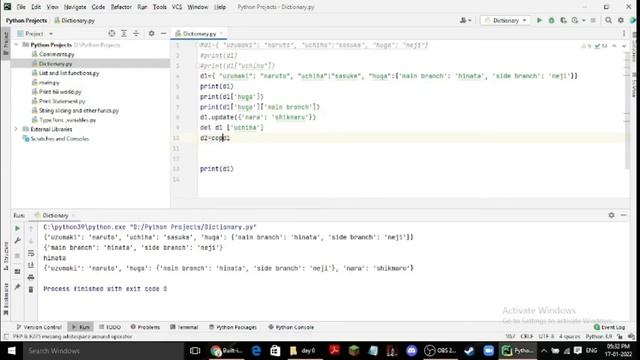Open main.py in project tree
This screenshot has height=360, width=640.
(x=49, y=82)
